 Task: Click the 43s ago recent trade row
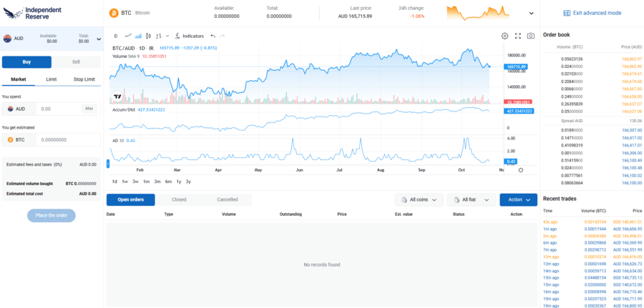click(592, 222)
